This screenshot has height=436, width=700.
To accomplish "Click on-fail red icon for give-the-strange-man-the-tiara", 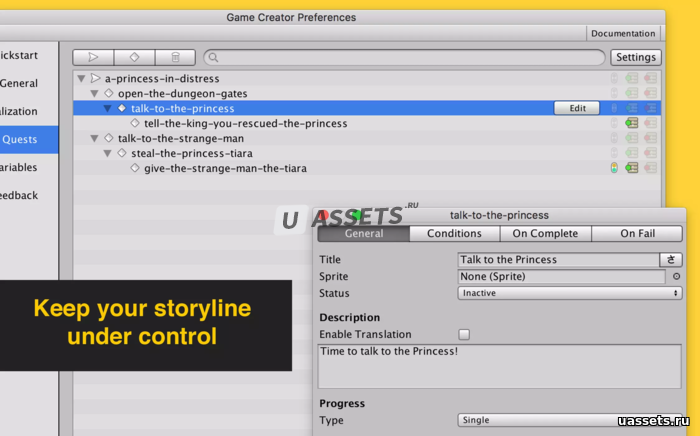I will coord(650,168).
